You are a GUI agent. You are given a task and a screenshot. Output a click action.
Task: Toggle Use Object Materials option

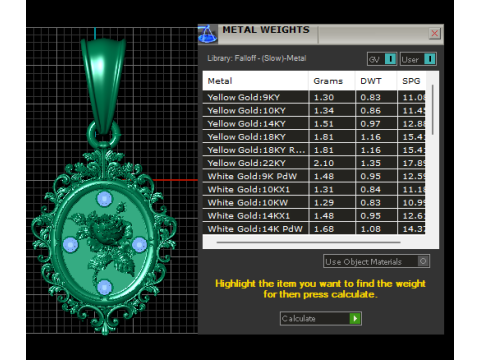(x=376, y=261)
